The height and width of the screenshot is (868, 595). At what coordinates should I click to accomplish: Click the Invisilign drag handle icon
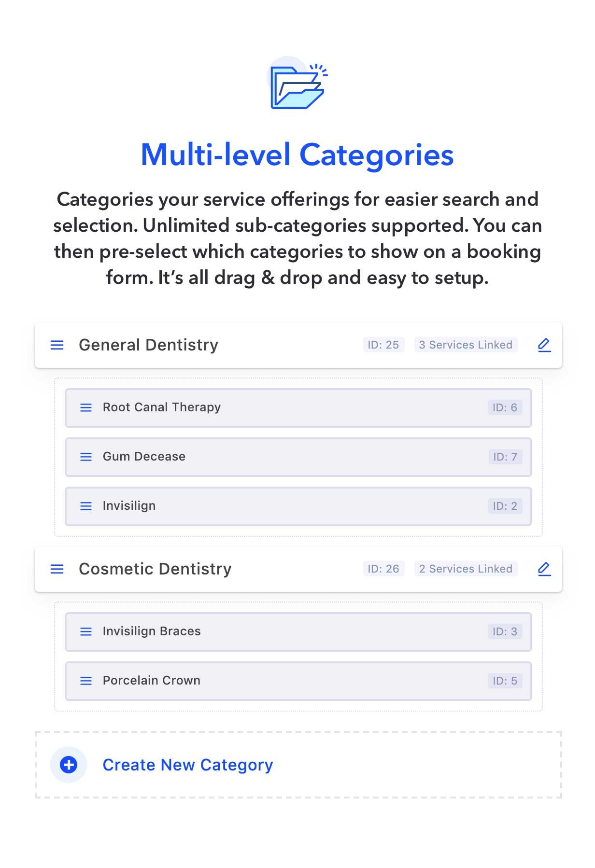pos(86,506)
